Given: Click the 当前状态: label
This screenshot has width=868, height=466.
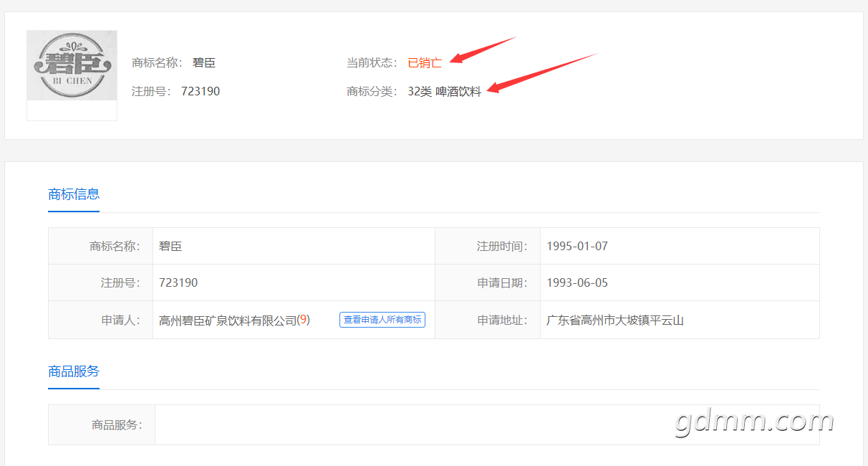Looking at the screenshot, I should coord(372,63).
